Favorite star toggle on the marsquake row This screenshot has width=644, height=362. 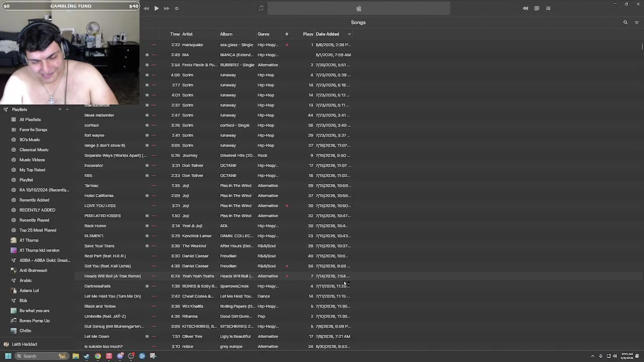click(x=287, y=45)
